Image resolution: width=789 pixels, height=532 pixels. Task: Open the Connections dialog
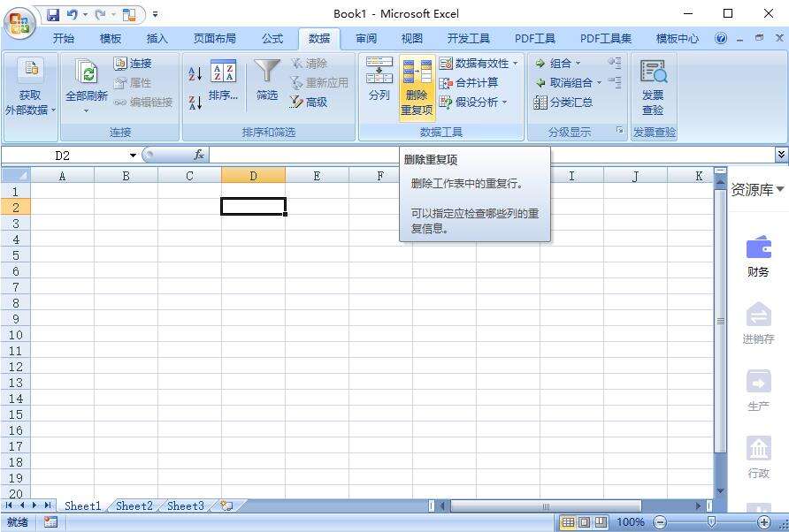(x=133, y=64)
